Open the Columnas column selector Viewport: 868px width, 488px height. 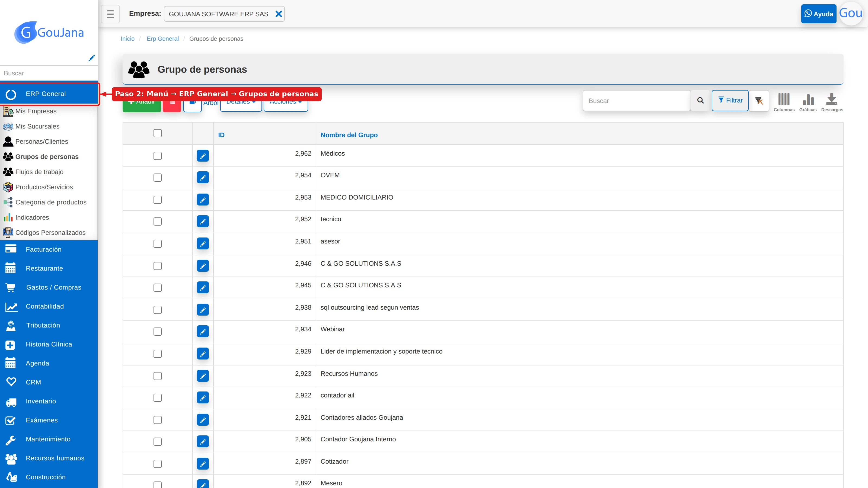784,102
